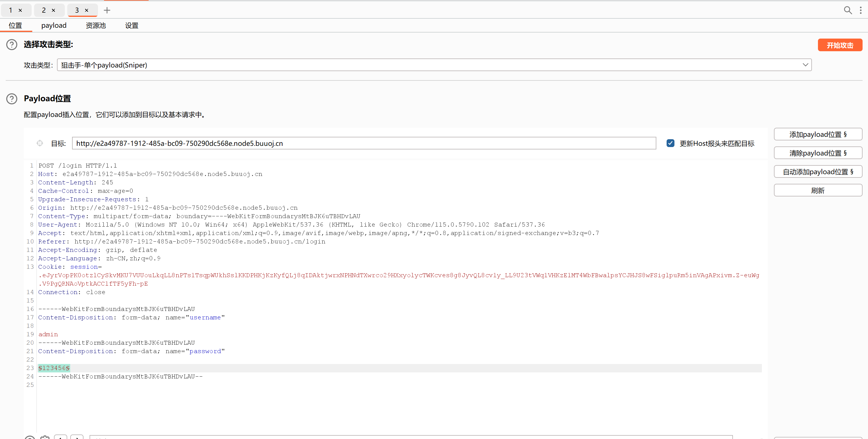The height and width of the screenshot is (439, 868).
Task: Open the 资源池 tab
Action: (96, 26)
